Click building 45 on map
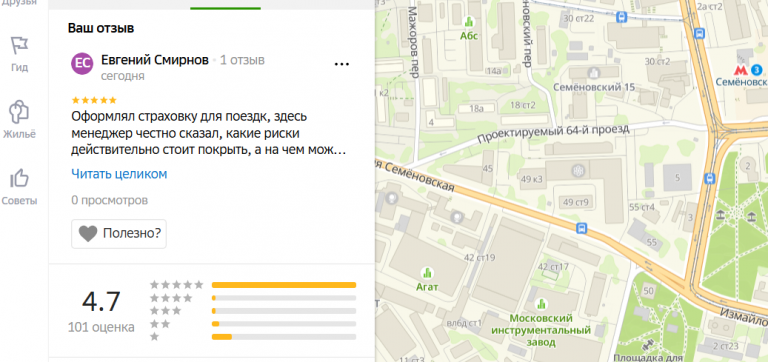 487,169
